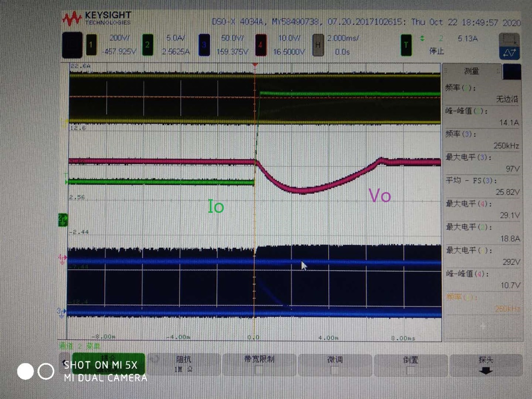Click the dark tab beside the 测量 header
The height and width of the screenshot is (399, 532).
click(512, 71)
